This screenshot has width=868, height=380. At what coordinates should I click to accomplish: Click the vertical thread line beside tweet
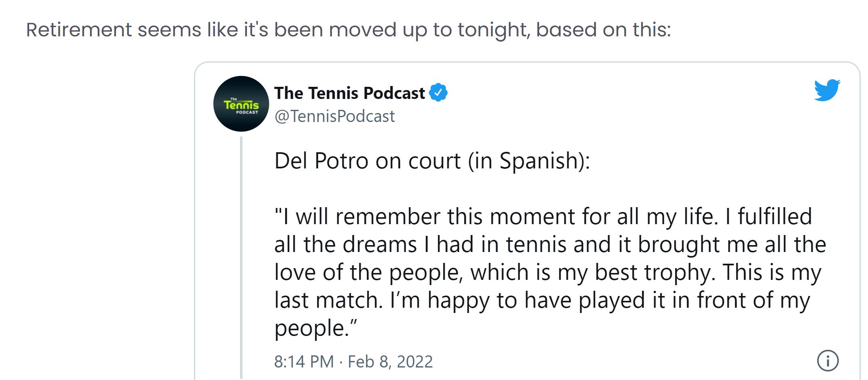[241, 258]
